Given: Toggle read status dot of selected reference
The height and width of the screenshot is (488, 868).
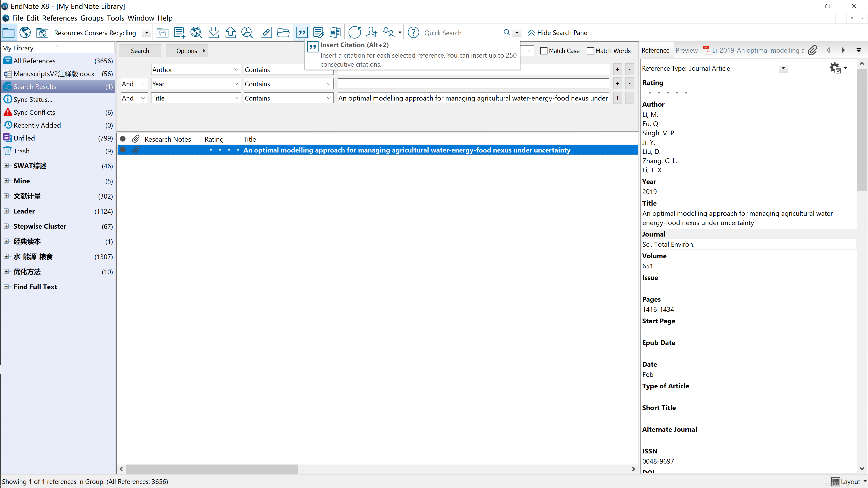Looking at the screenshot, I should coord(123,150).
